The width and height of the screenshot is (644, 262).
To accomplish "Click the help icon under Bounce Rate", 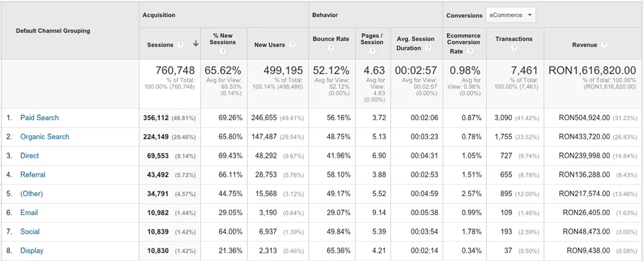I will click(331, 48).
